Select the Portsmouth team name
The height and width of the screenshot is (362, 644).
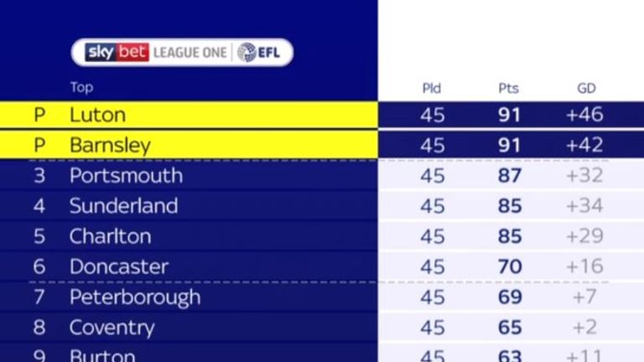click(126, 176)
